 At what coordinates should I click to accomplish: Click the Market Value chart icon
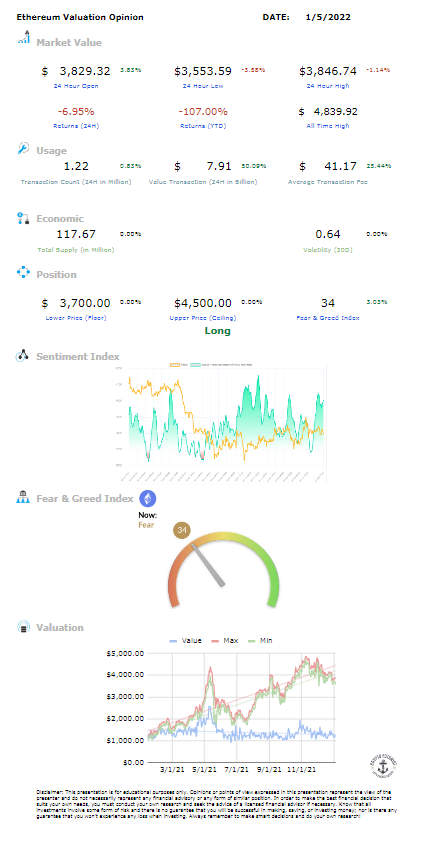24,37
